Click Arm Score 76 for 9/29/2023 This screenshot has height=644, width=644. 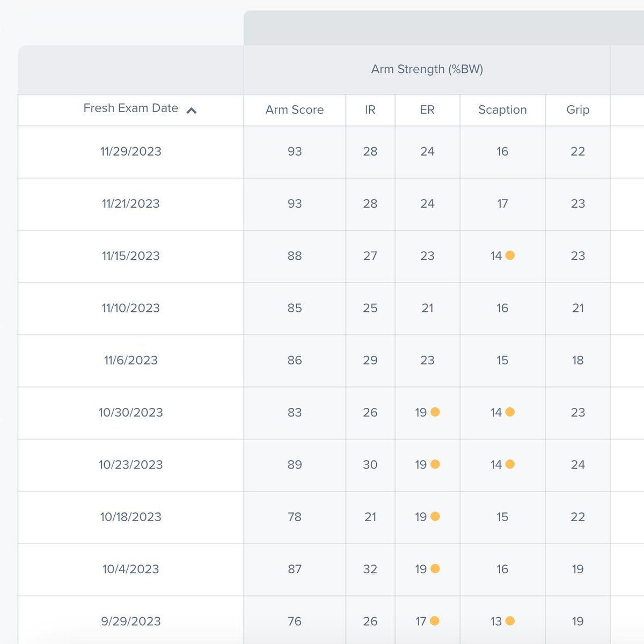point(295,621)
